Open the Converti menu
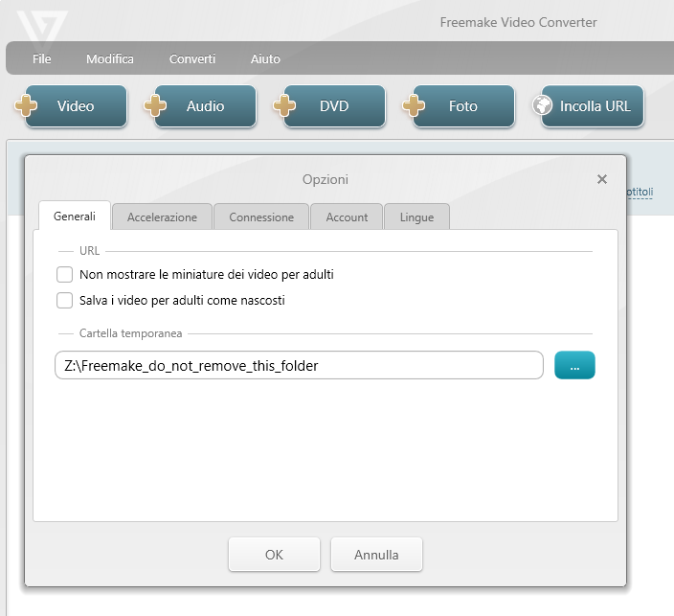 point(192,58)
